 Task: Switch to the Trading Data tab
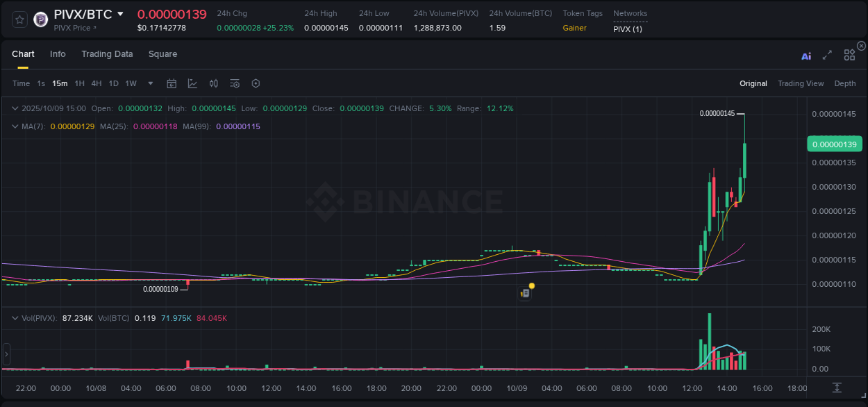(x=107, y=53)
